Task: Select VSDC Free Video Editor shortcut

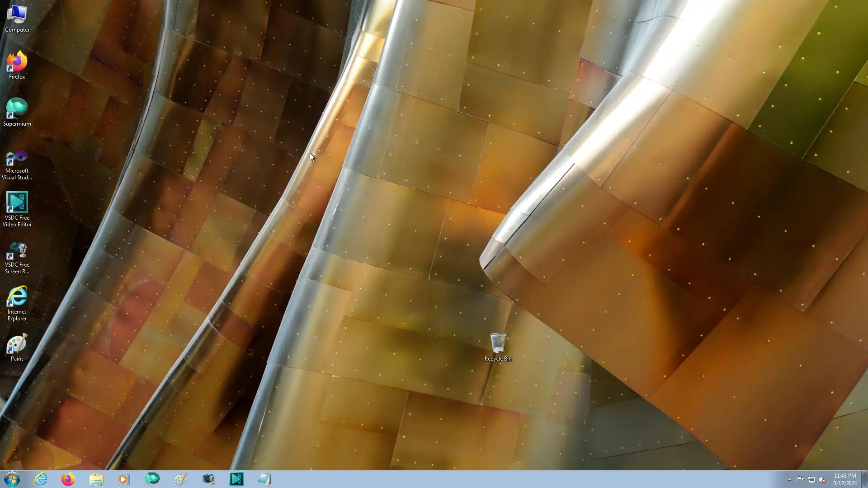Action: point(17,209)
